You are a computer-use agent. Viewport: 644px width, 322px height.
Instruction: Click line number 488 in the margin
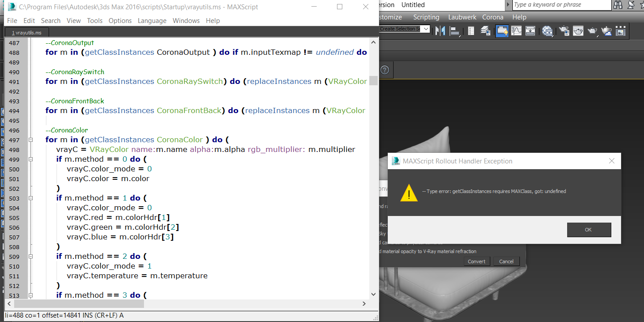(x=14, y=53)
